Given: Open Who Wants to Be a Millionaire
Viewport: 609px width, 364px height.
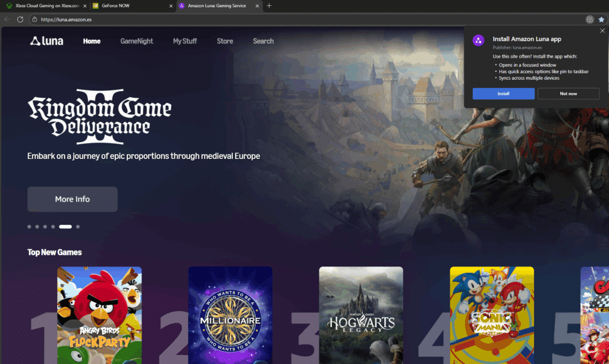Looking at the screenshot, I should tap(230, 315).
